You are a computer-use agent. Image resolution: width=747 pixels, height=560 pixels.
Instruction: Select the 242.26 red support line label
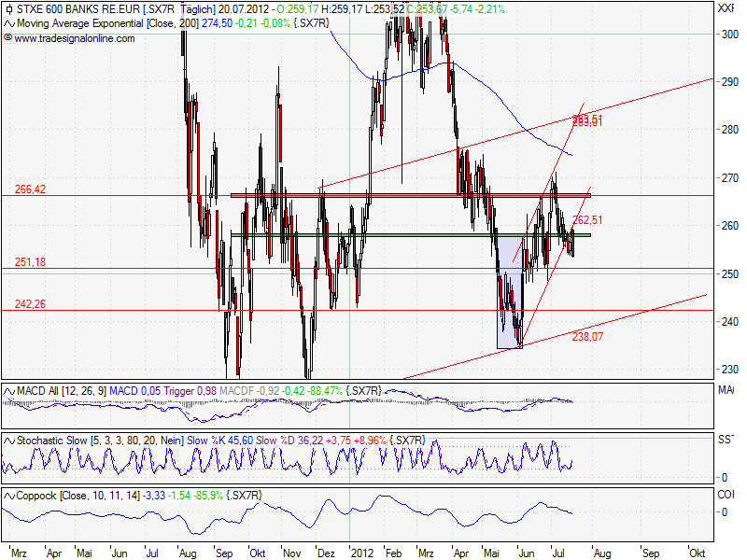click(30, 302)
